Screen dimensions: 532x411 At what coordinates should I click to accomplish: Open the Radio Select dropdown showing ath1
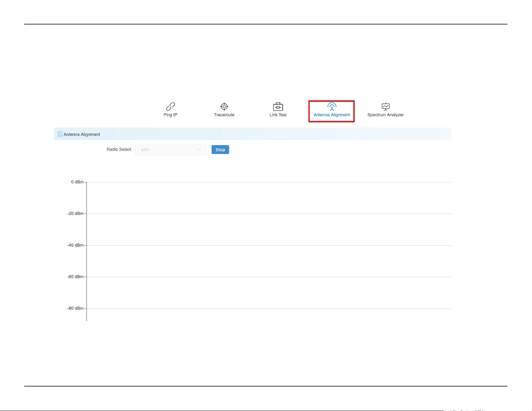171,150
